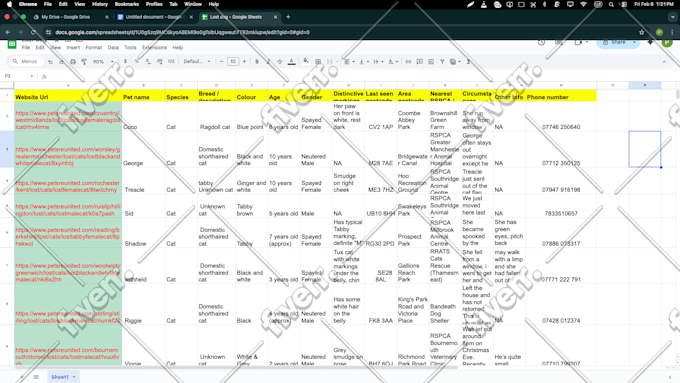Open the Extensions menu
680x383 pixels.
154,48
